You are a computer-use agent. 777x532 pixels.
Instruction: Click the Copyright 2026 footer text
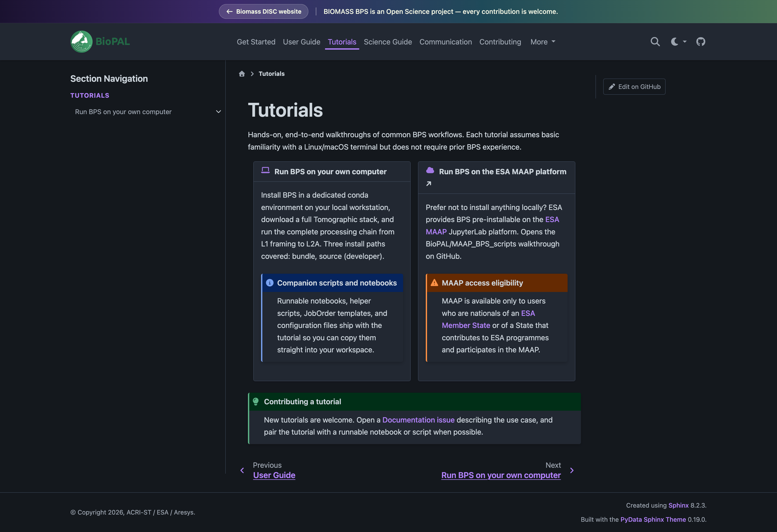(x=133, y=512)
